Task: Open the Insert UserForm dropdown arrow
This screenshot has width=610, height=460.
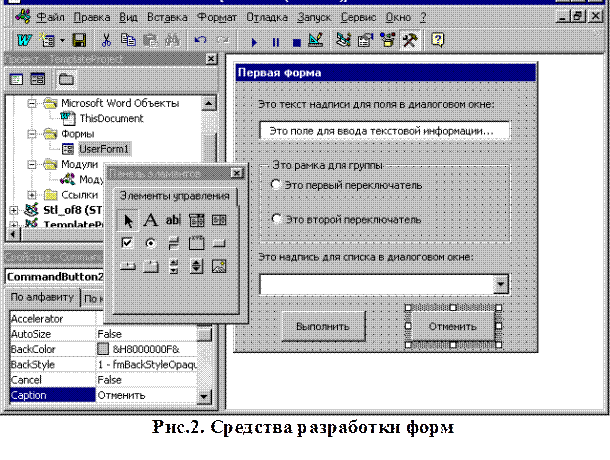Action: [62, 40]
